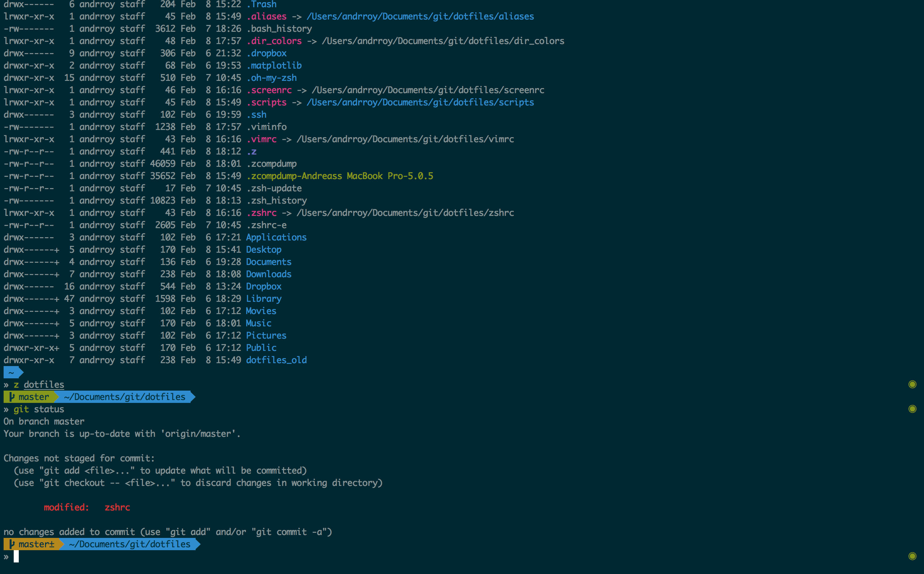Screen dimensions: 924x574
Task: Click the branch icon in yellow master± segment
Action: click(12, 544)
